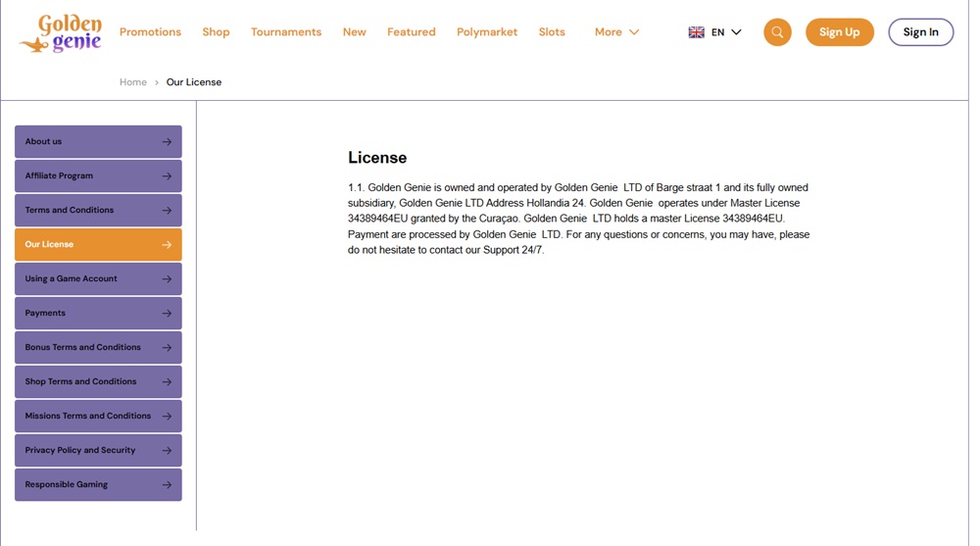Open Using a Game Account page

(x=98, y=279)
